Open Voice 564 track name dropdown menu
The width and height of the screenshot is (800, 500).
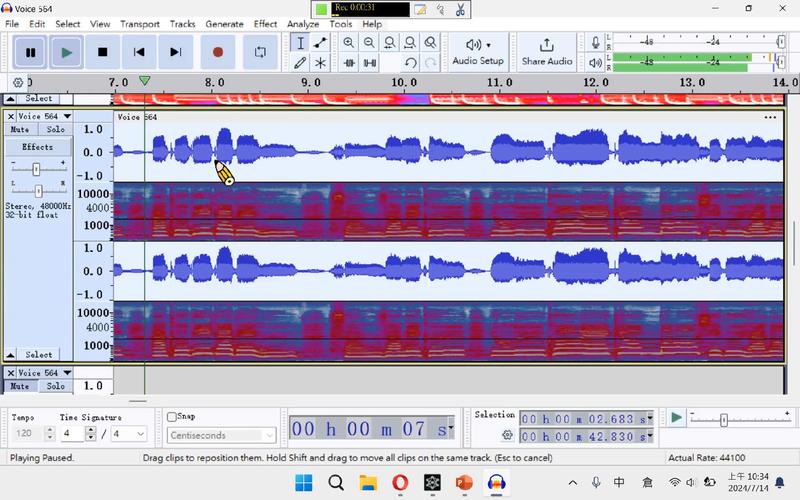(x=44, y=116)
